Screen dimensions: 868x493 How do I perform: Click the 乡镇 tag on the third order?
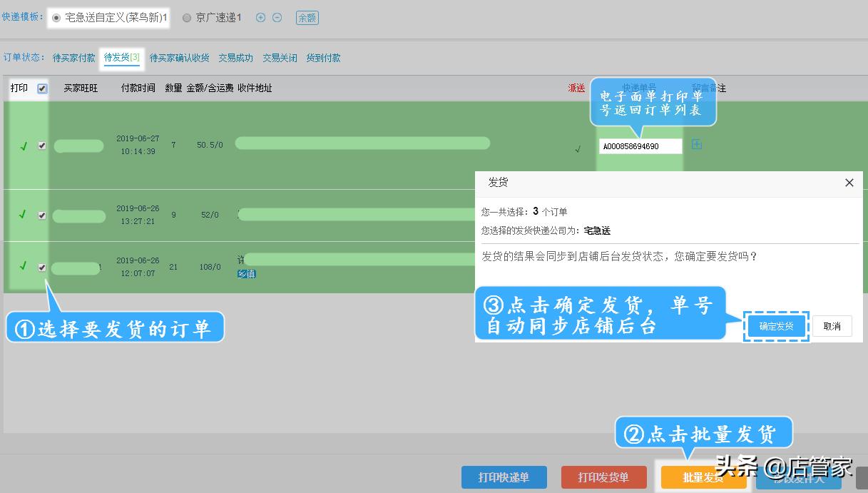(x=246, y=274)
